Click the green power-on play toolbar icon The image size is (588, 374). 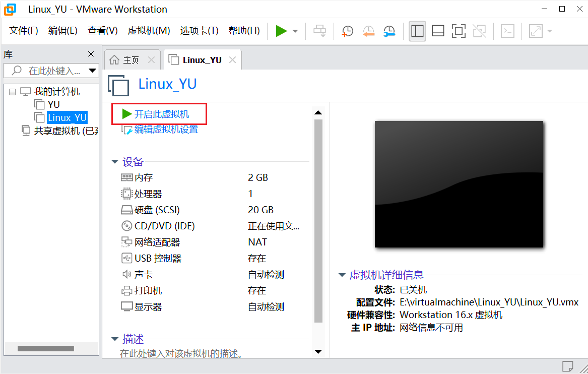pyautogui.click(x=281, y=31)
